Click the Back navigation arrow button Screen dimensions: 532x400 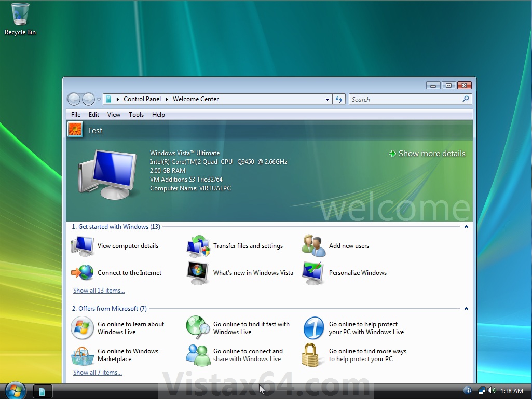[74, 99]
